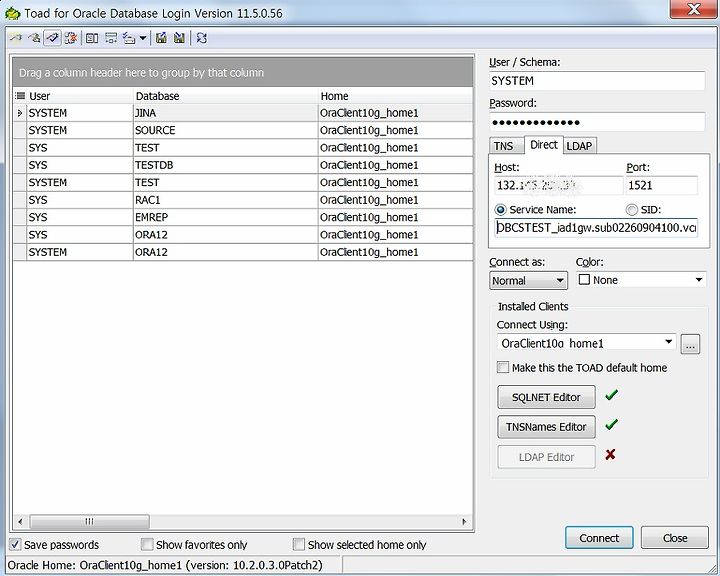This screenshot has width=720, height=576.
Task: Open the Connect as dropdown
Action: click(x=529, y=280)
